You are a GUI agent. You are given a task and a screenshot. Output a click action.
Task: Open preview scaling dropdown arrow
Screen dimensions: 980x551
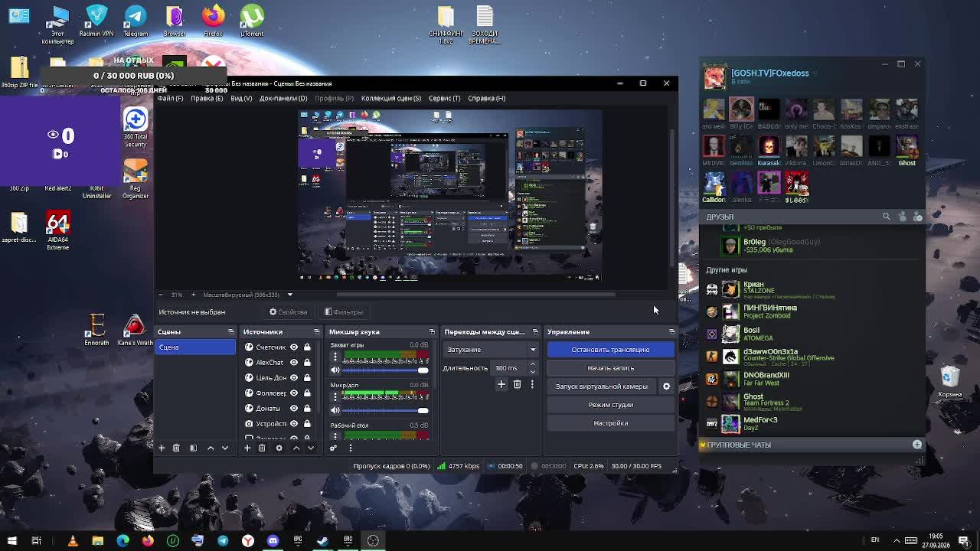pyautogui.click(x=289, y=295)
